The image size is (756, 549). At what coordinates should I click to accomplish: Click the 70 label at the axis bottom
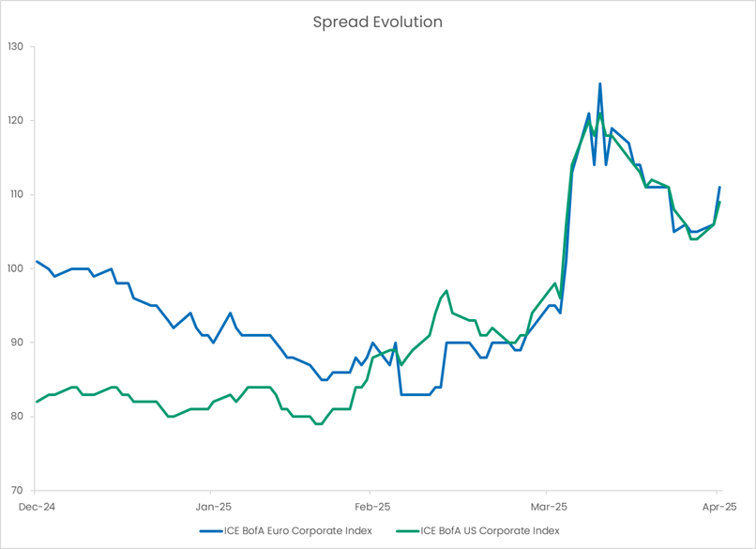pos(19,490)
